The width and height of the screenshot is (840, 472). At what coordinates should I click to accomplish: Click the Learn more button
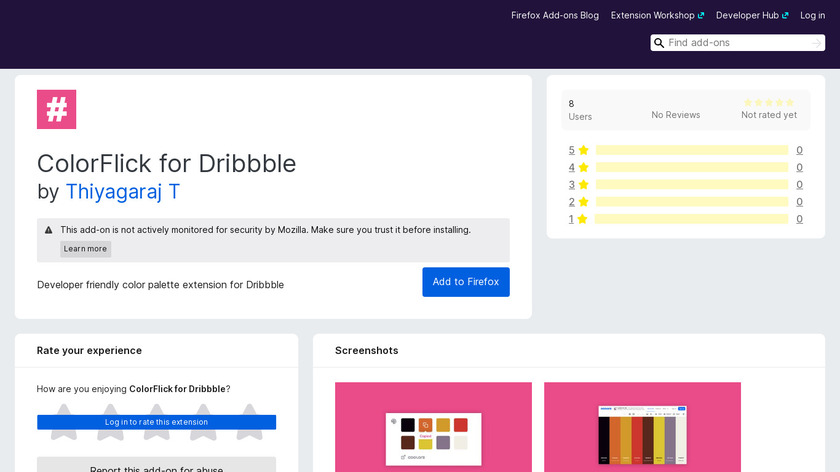(85, 249)
